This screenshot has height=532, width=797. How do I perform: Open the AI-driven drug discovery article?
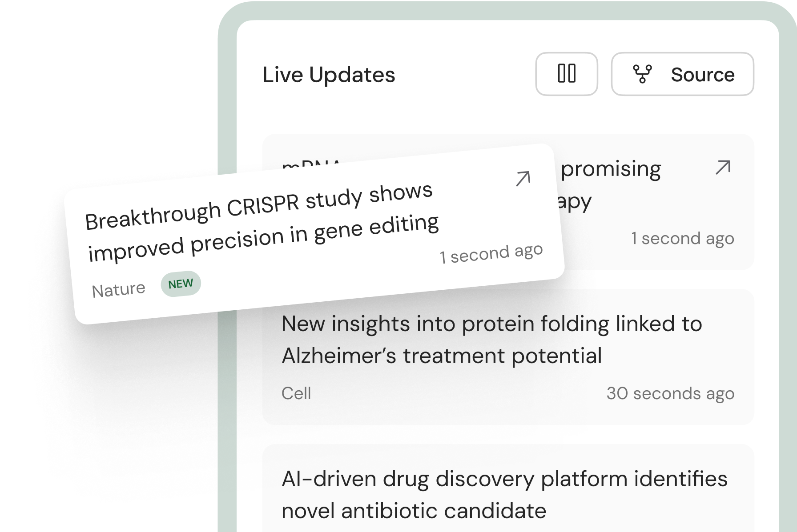pos(504,479)
